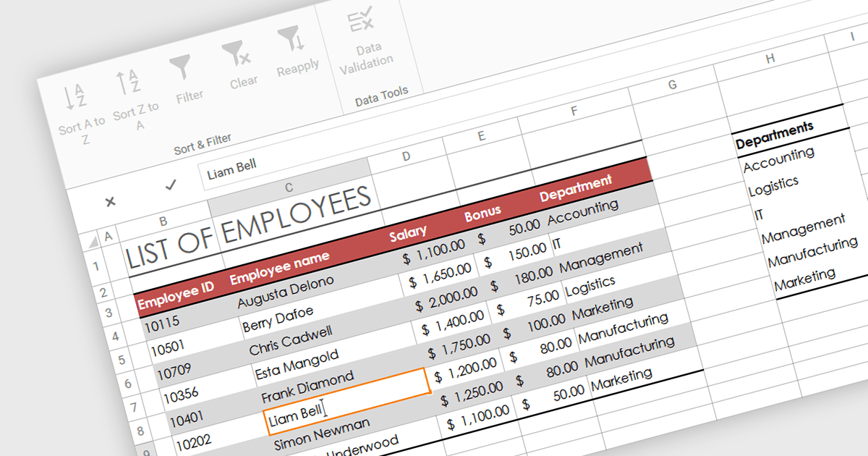Clear the filter with the Clear icon

236,54
